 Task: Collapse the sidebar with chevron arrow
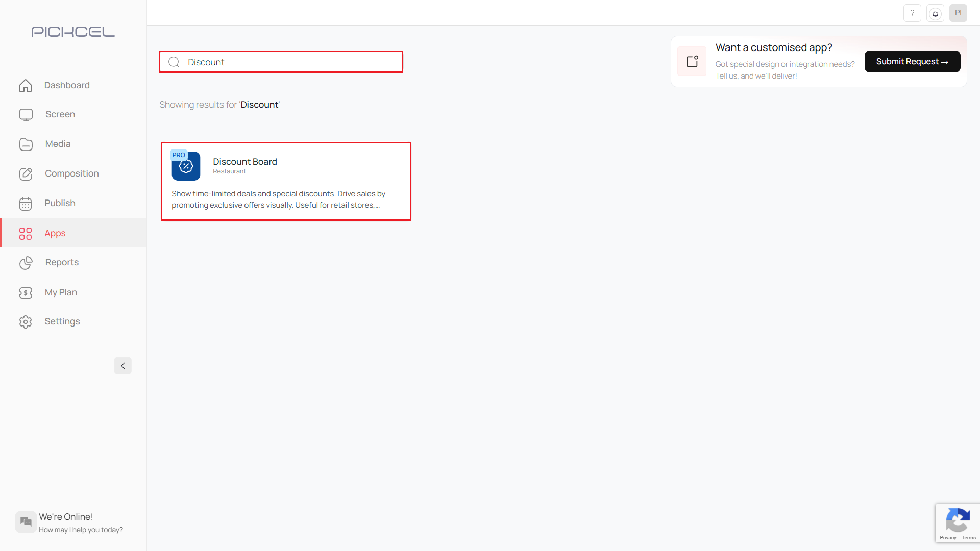pyautogui.click(x=122, y=366)
